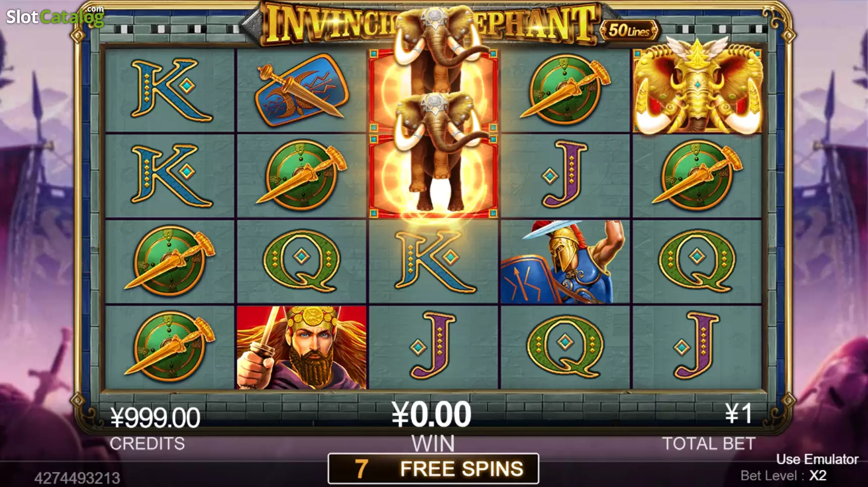868x487 pixels.
Task: Click the purple J in the bottom right corner
Action: (696, 346)
